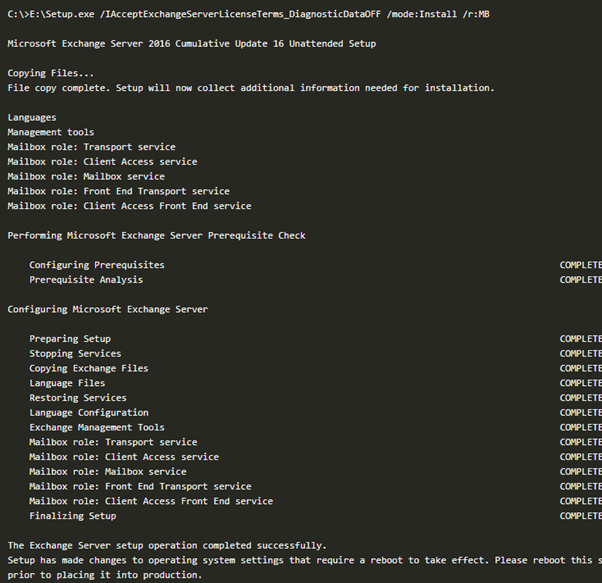Click COMPLETED status beside Copying Exchange Files
Viewport: 602px width, 583px height.
click(x=580, y=368)
